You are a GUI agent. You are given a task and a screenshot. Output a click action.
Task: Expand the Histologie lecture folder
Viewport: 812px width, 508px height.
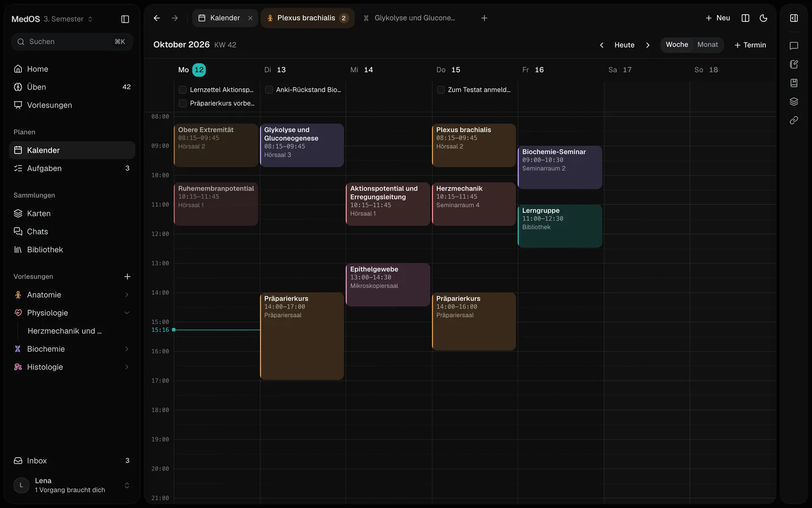click(126, 367)
